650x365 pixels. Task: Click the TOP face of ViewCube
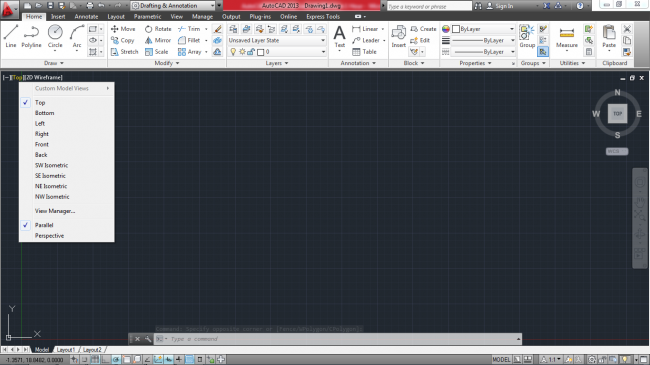[x=617, y=113]
